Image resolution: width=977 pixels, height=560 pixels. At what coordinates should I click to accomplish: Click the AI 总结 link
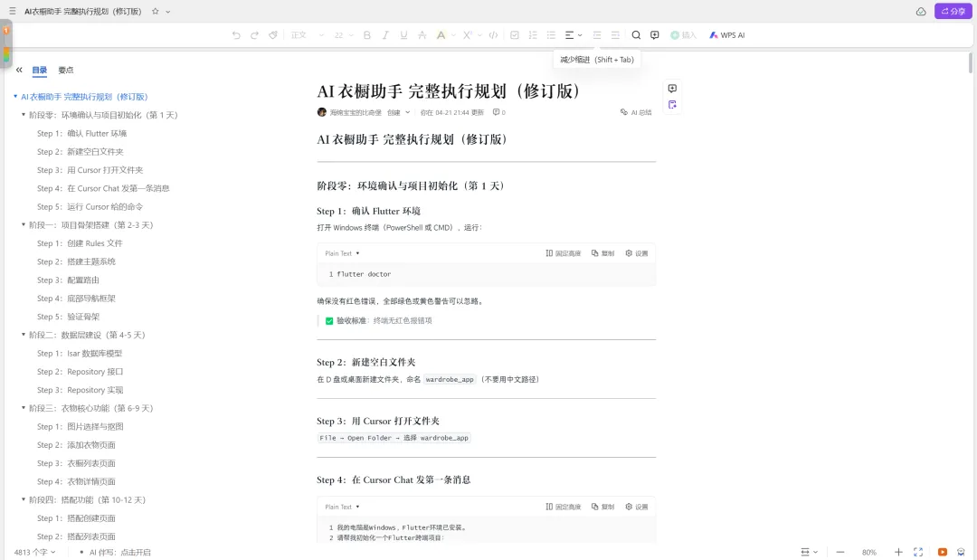tap(636, 113)
